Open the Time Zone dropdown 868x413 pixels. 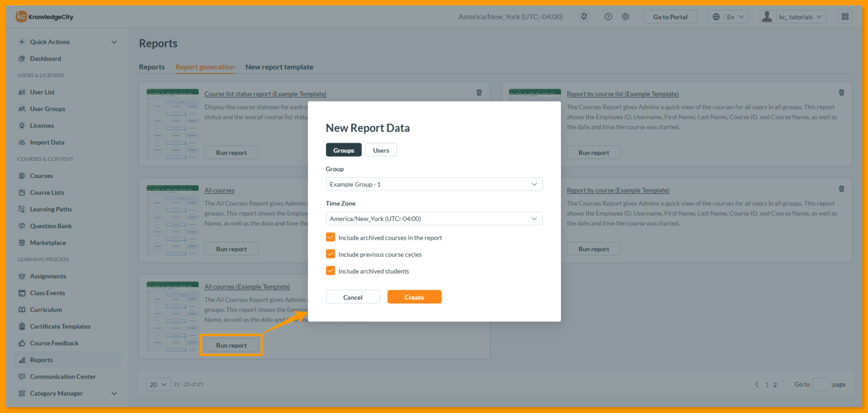pos(434,218)
